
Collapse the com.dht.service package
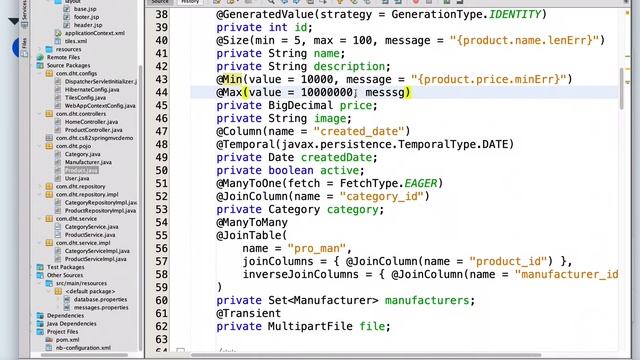coord(40,219)
